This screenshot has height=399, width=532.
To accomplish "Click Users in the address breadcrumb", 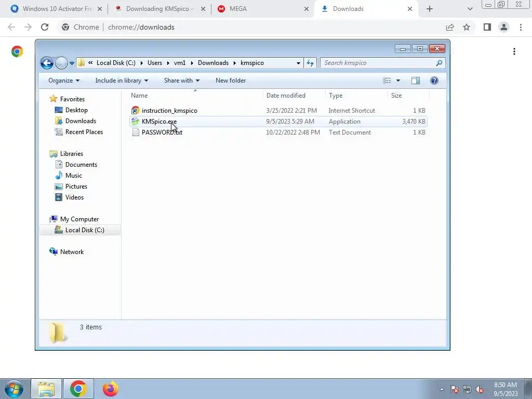I will 155,63.
